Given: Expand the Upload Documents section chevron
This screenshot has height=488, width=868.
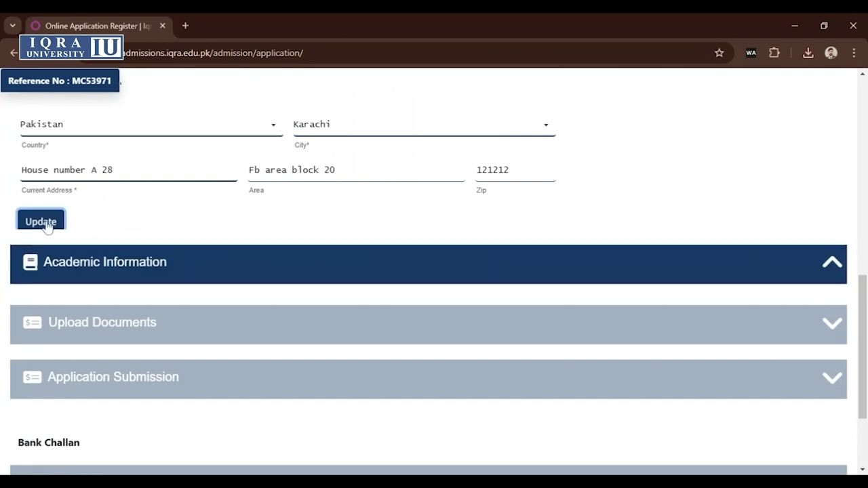Looking at the screenshot, I should pyautogui.click(x=832, y=323).
